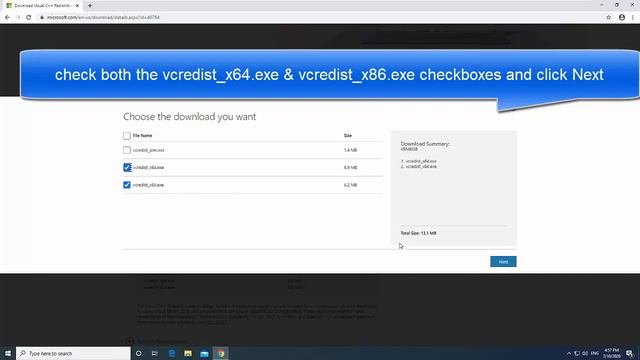Open Cortana circle icon on taskbar
The image size is (640, 360).
pyautogui.click(x=138, y=353)
